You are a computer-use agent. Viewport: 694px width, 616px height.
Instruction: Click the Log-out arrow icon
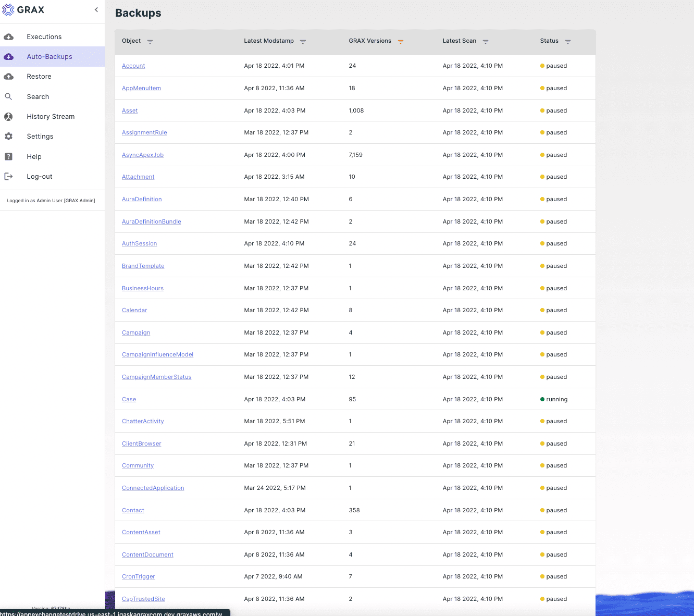click(8, 177)
